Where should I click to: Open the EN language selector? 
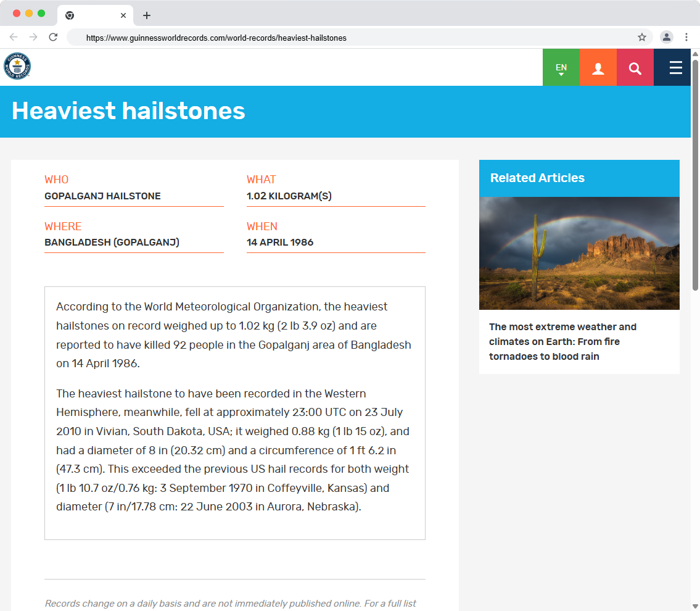tap(561, 67)
